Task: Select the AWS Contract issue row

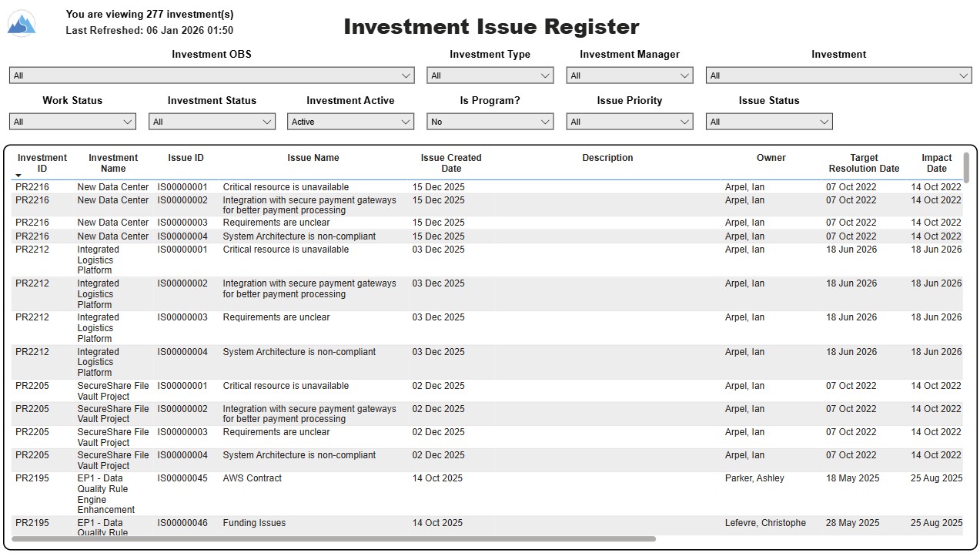Action: click(253, 478)
